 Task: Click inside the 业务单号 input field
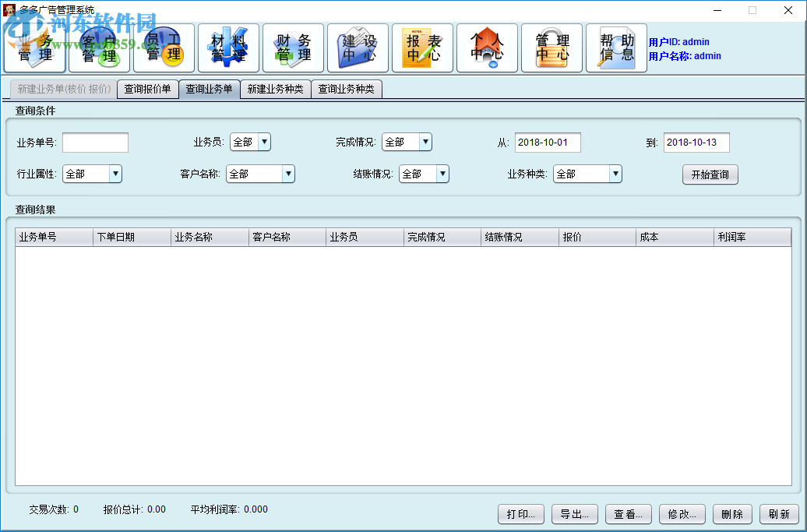(95, 142)
